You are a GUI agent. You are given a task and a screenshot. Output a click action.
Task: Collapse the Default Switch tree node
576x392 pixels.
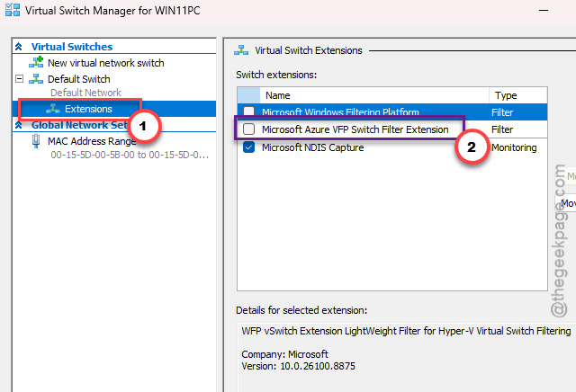click(x=20, y=79)
